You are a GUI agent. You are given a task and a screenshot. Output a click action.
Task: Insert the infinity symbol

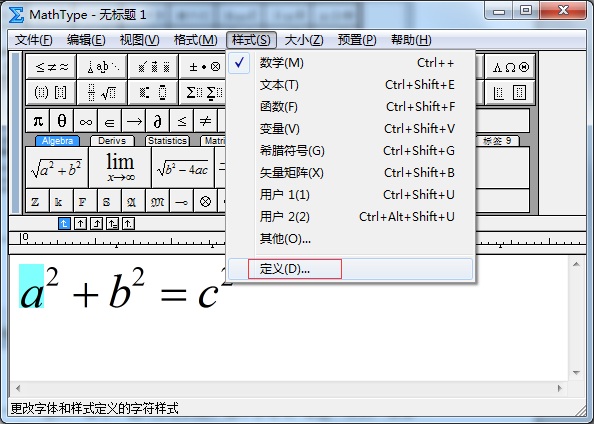(86, 121)
